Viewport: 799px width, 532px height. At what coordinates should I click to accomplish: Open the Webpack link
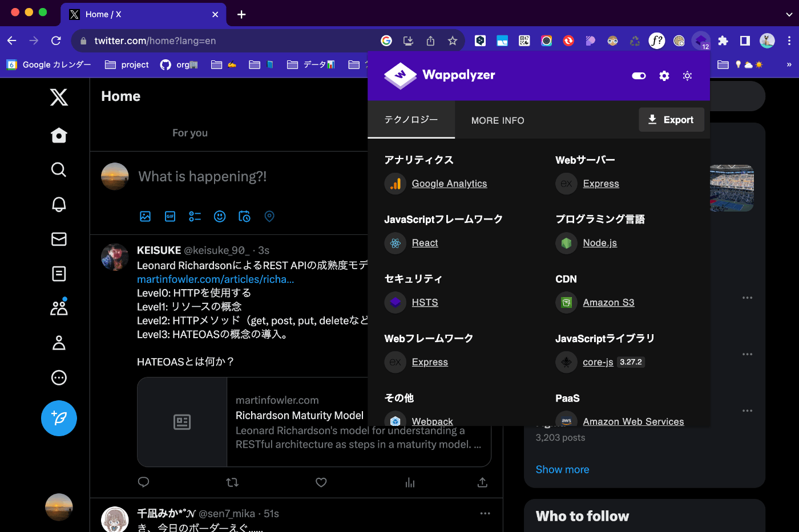(432, 421)
